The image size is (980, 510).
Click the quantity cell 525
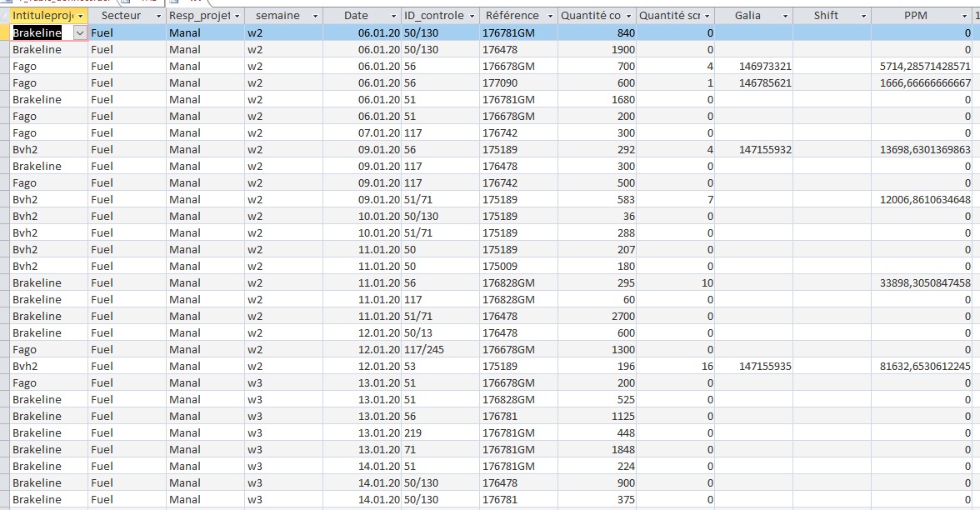(x=597, y=399)
